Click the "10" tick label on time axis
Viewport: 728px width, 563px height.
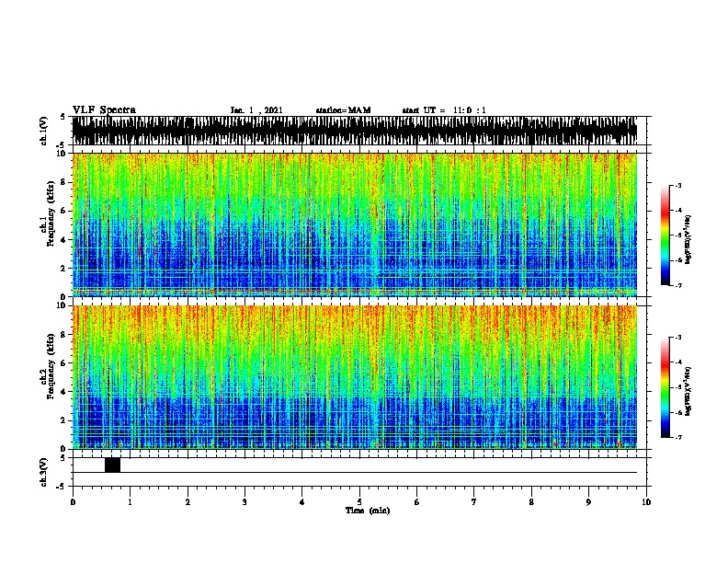click(646, 502)
